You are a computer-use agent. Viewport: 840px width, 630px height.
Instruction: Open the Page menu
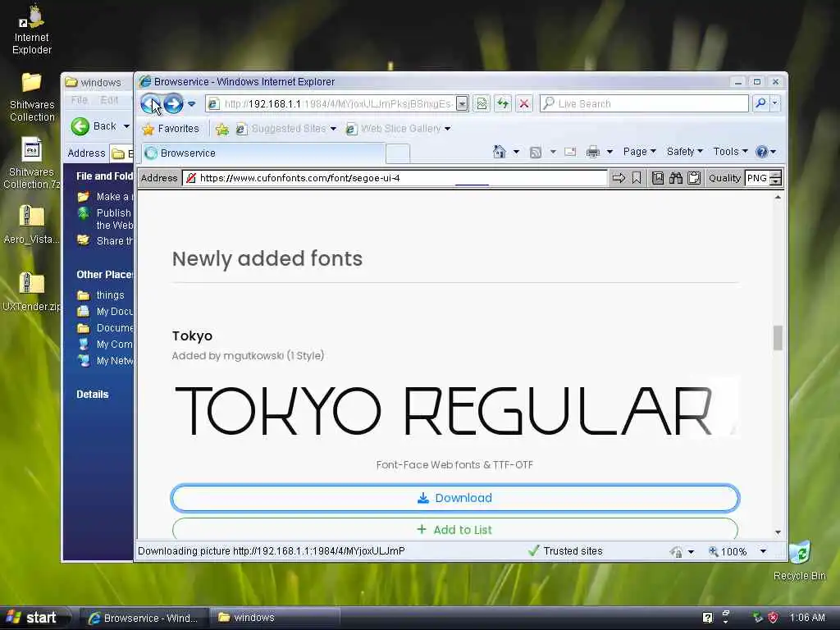pyautogui.click(x=639, y=152)
